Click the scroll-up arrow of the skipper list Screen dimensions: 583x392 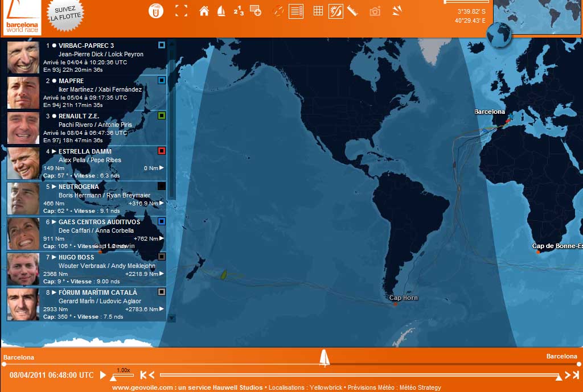(x=172, y=44)
